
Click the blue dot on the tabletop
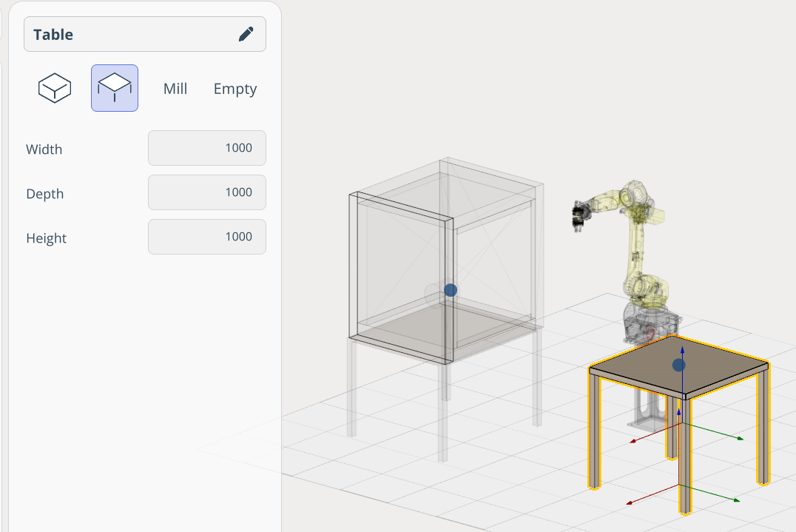678,365
